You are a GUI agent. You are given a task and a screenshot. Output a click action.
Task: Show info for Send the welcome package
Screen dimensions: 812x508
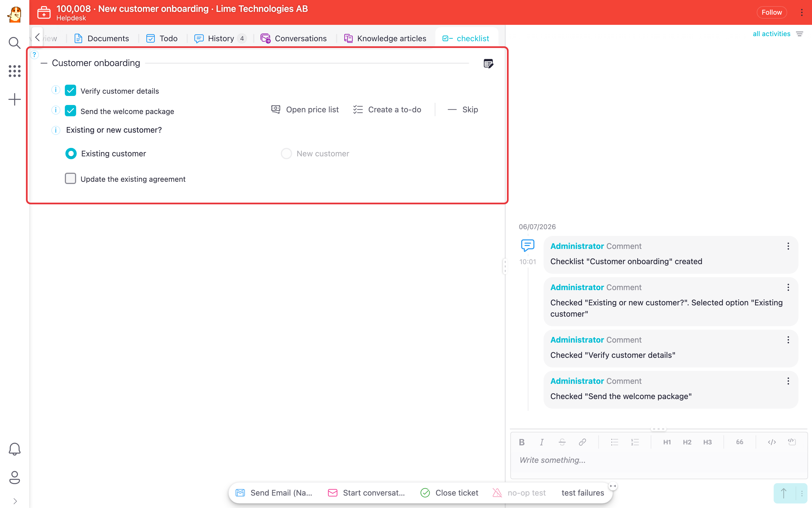click(x=56, y=110)
